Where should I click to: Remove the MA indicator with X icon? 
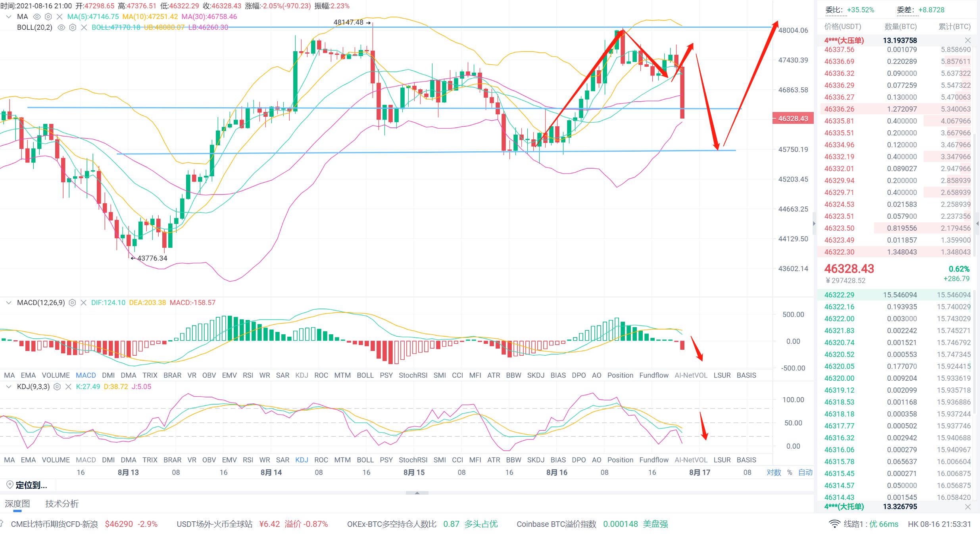(60, 17)
